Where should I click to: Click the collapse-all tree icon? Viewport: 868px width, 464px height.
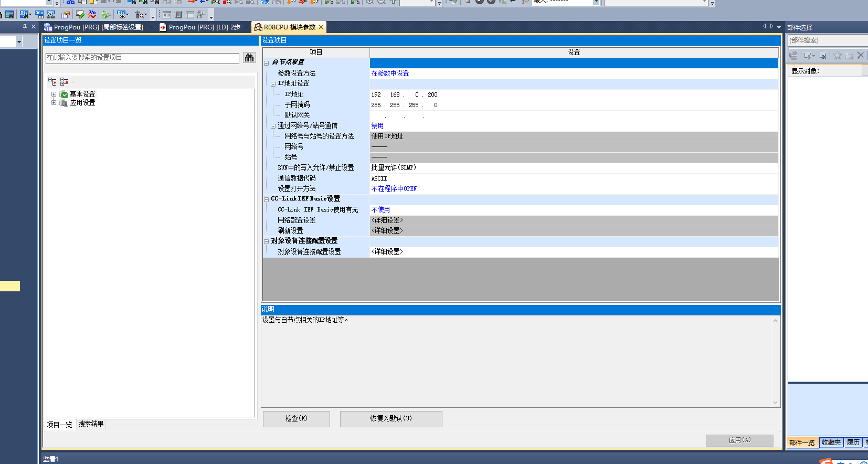pyautogui.click(x=64, y=81)
